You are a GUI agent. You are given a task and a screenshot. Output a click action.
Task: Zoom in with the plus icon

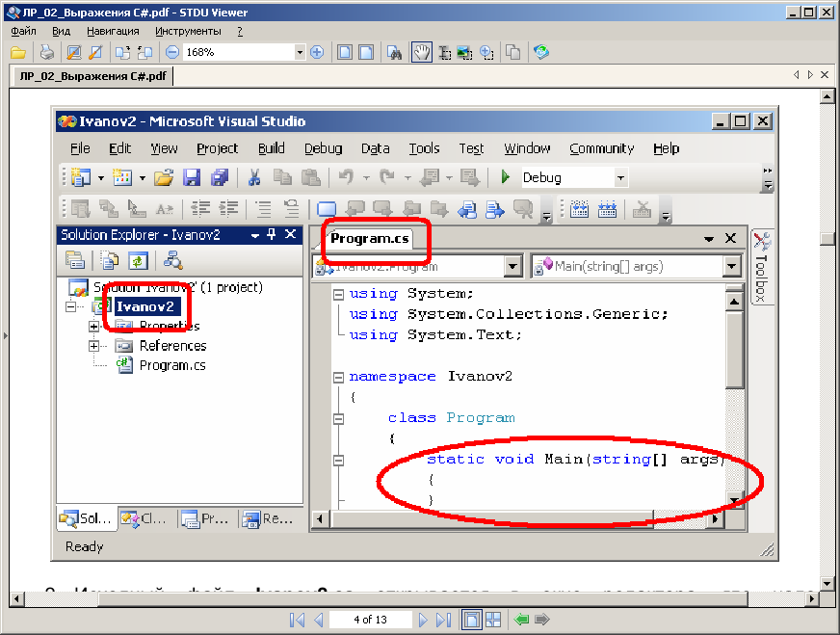pos(317,52)
